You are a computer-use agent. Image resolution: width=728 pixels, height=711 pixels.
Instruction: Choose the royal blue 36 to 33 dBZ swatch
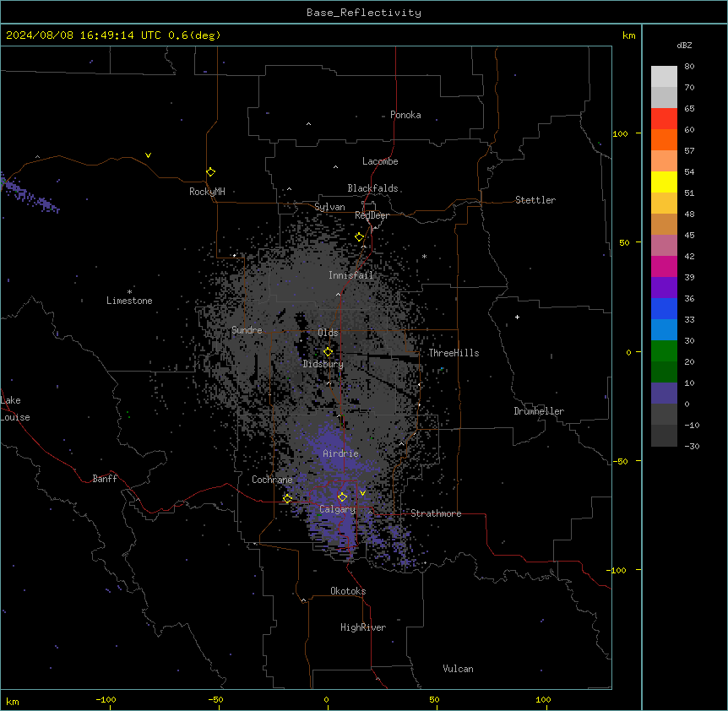click(x=664, y=308)
